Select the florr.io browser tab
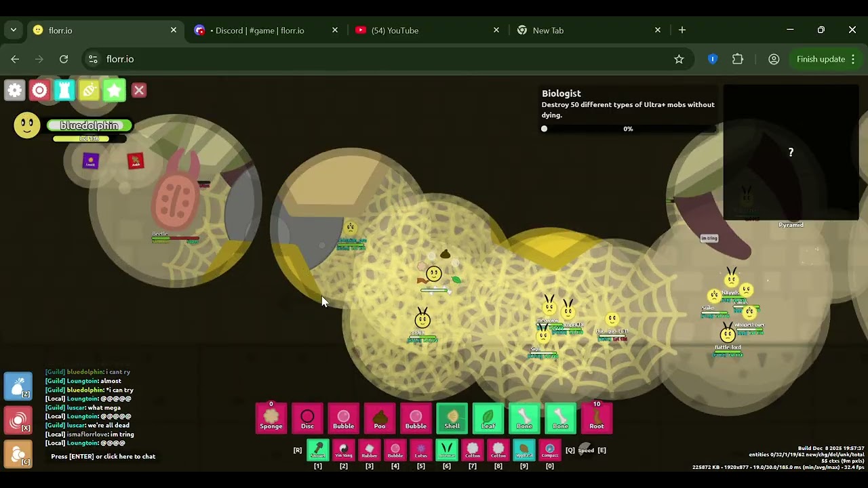The image size is (868, 488). point(104,30)
